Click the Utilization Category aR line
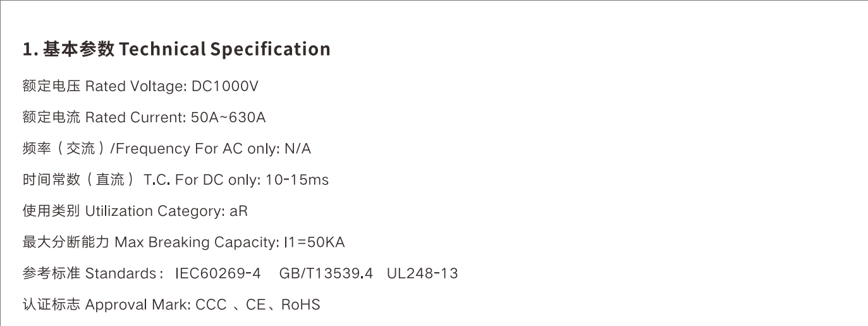The height and width of the screenshot is (326, 868). [x=135, y=211]
